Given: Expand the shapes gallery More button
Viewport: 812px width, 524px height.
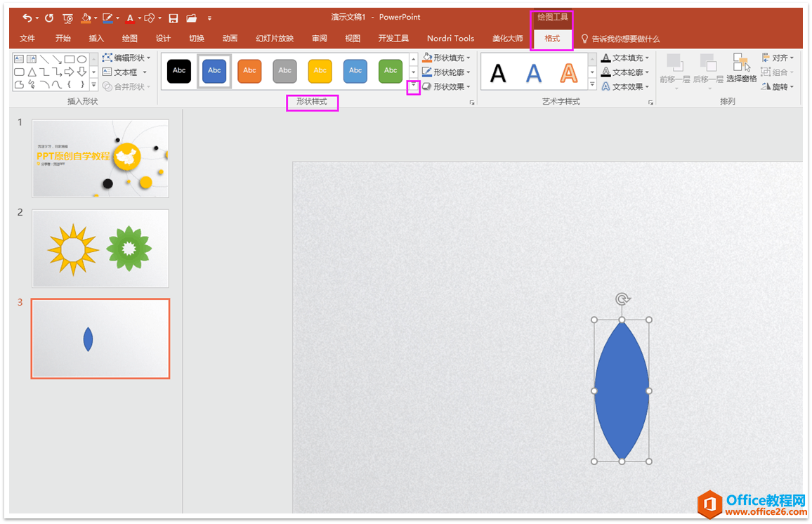Looking at the screenshot, I should (93, 84).
